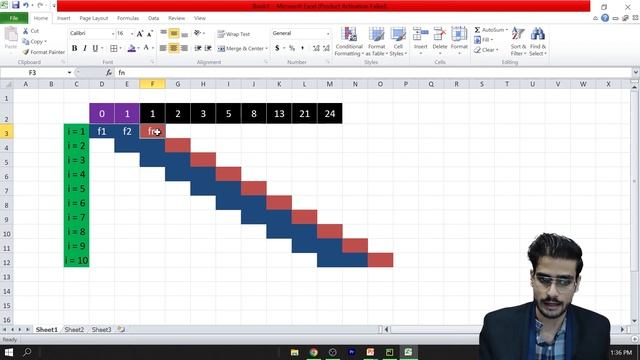Open Merge & Center dropdown arrow
The width and height of the screenshot is (640, 360).
pyautogui.click(x=267, y=49)
